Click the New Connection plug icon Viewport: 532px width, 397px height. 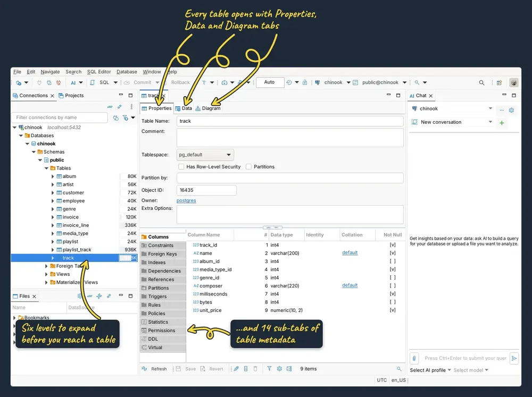[19, 82]
